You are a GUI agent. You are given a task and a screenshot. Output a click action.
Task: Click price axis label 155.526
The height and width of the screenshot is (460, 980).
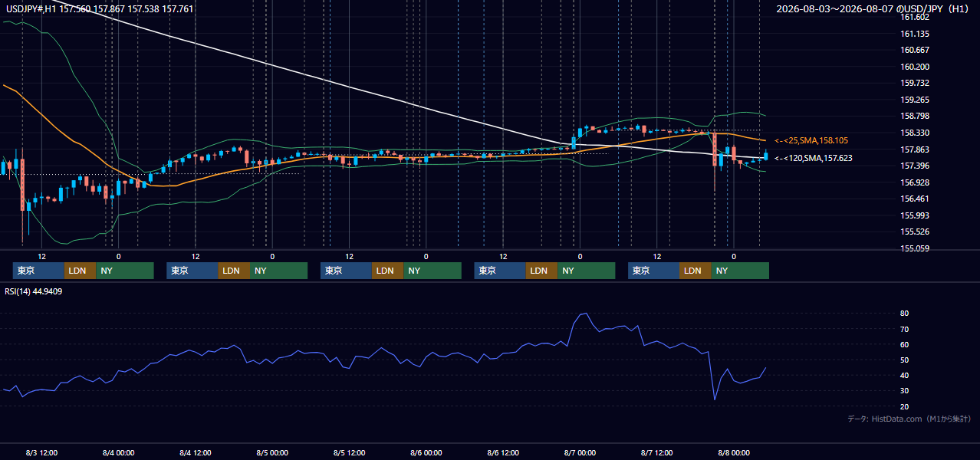pyautogui.click(x=914, y=232)
